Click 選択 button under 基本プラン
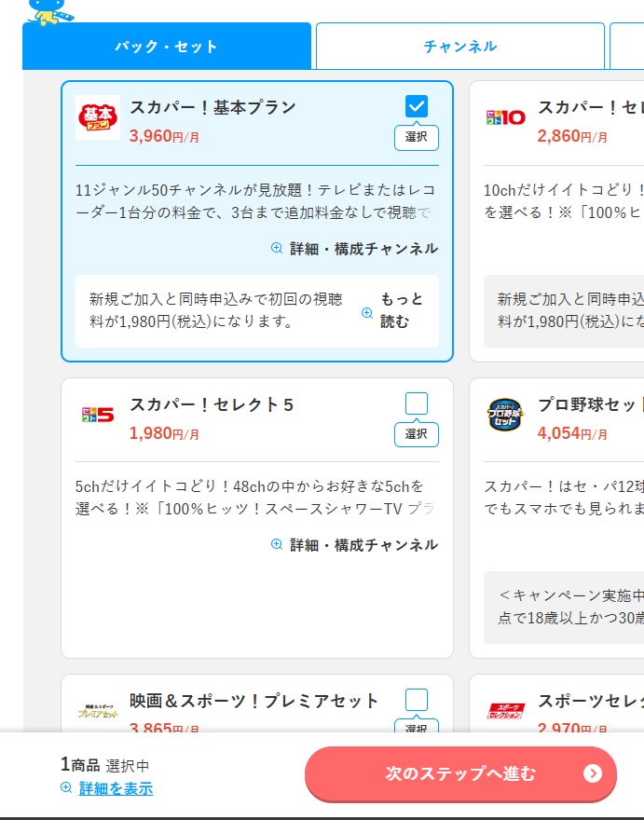 pos(417,137)
